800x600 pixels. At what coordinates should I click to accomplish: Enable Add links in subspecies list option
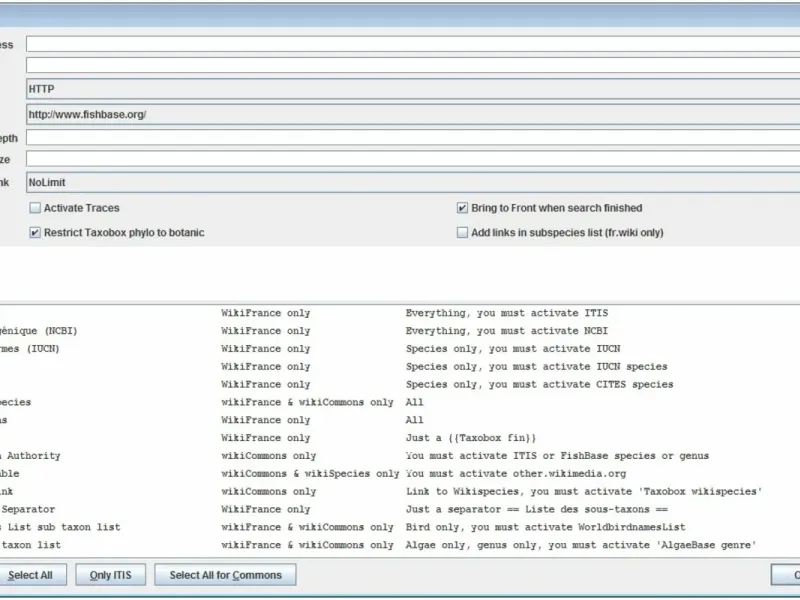tap(462, 232)
